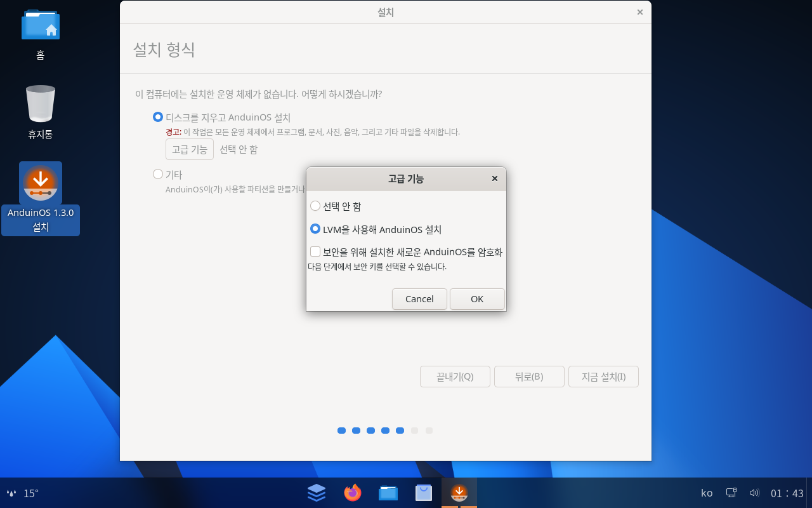Open the weather widget showing 15°
812x508 pixels.
(x=22, y=493)
